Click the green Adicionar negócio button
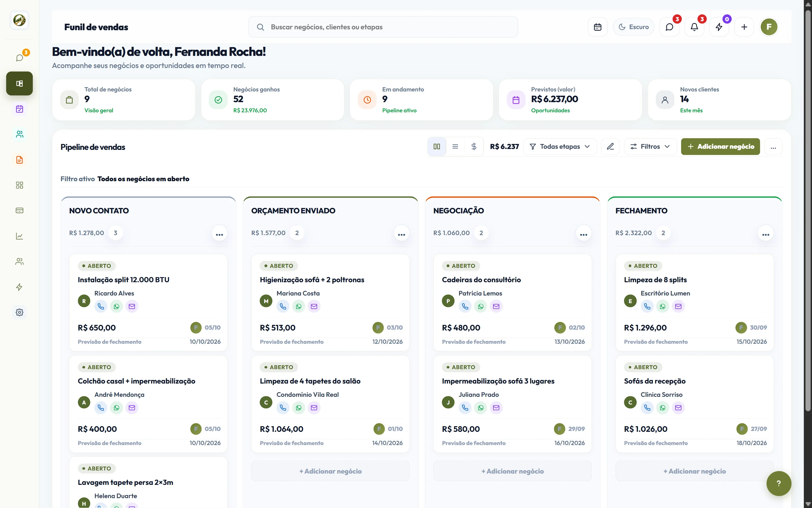Screen dimensions: 812x508 [x=720, y=146]
